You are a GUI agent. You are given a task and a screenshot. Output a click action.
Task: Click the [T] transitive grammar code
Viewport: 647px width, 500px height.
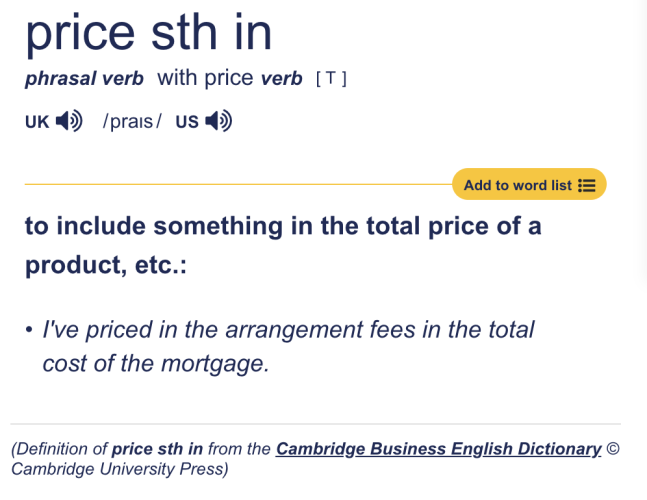click(331, 78)
